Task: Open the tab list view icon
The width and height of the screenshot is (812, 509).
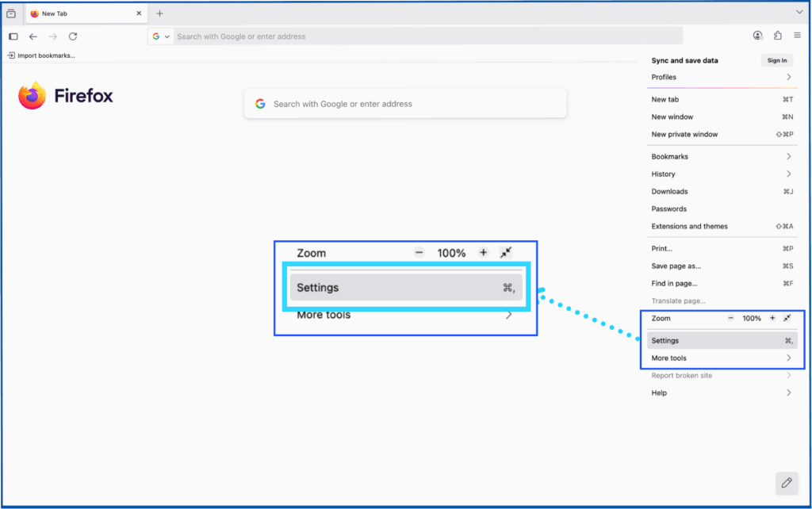Action: point(11,13)
